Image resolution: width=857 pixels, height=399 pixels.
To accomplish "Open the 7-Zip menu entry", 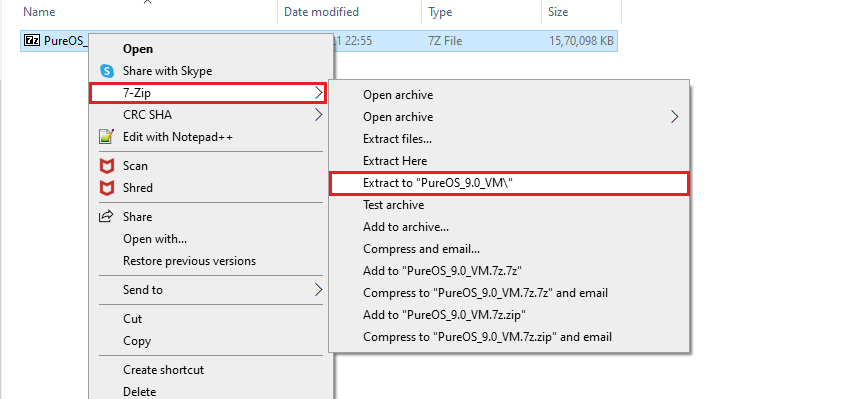I will tap(208, 93).
